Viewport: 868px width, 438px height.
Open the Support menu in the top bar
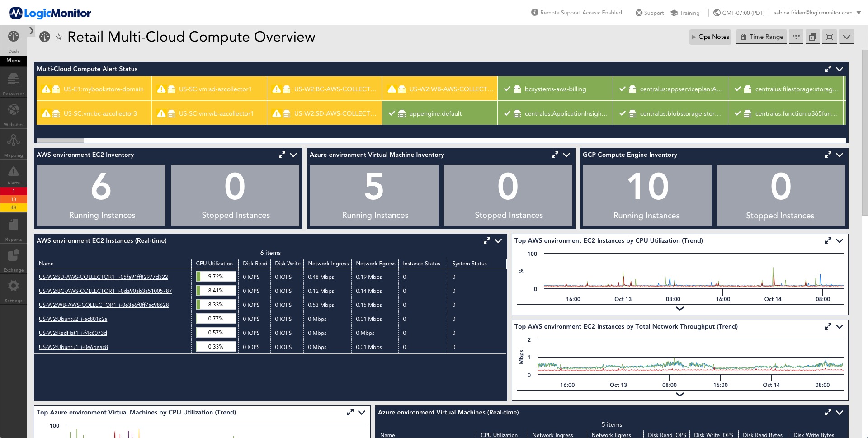coord(650,13)
